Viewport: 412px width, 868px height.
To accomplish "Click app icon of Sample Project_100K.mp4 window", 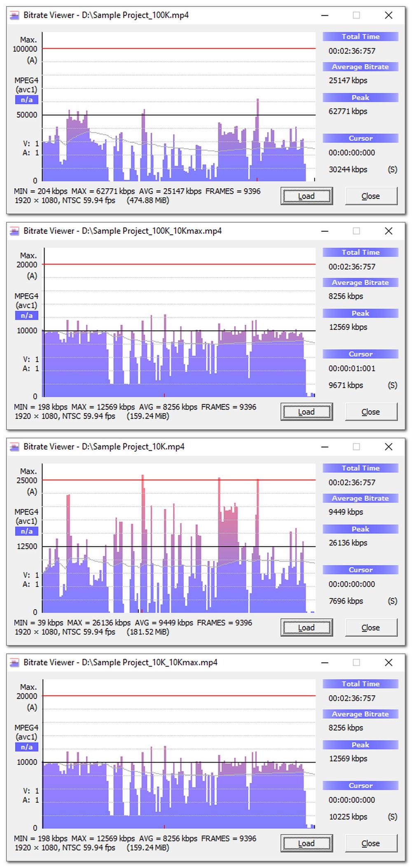I will [x=15, y=15].
